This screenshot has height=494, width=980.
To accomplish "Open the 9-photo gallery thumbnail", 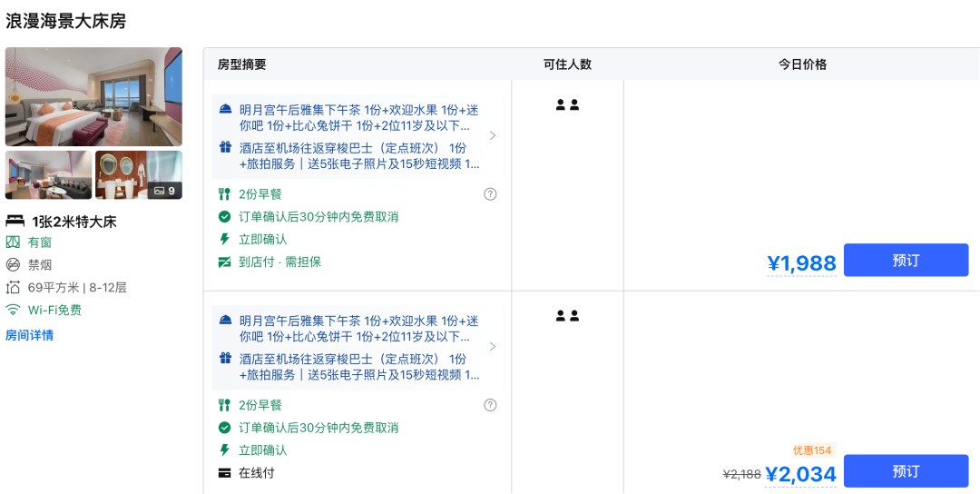I will tap(139, 175).
